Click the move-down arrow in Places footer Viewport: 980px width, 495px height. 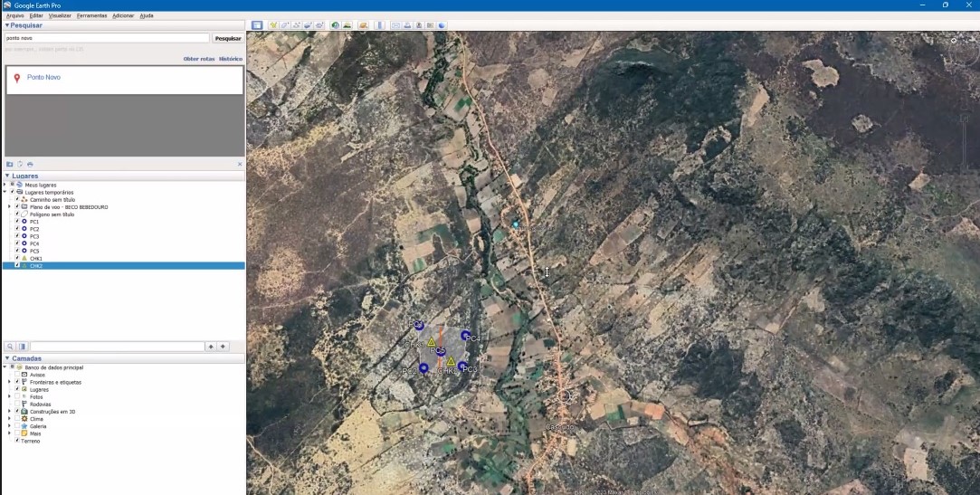(224, 347)
